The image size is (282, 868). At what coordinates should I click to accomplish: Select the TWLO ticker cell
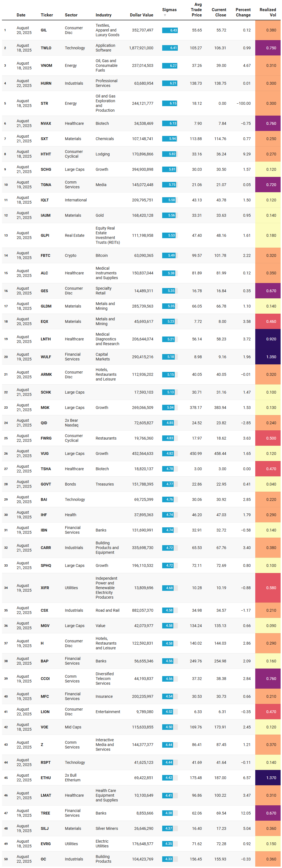(46, 48)
